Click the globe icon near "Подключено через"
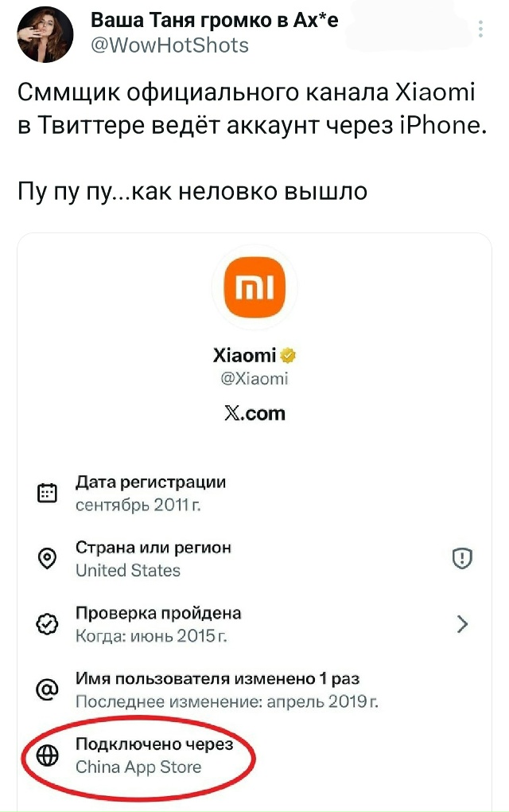 coord(48,755)
